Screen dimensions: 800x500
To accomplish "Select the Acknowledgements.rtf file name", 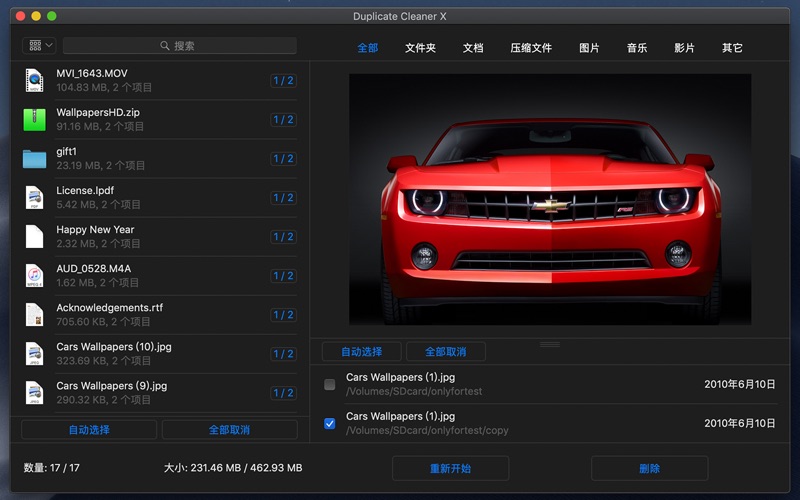I will pos(110,308).
